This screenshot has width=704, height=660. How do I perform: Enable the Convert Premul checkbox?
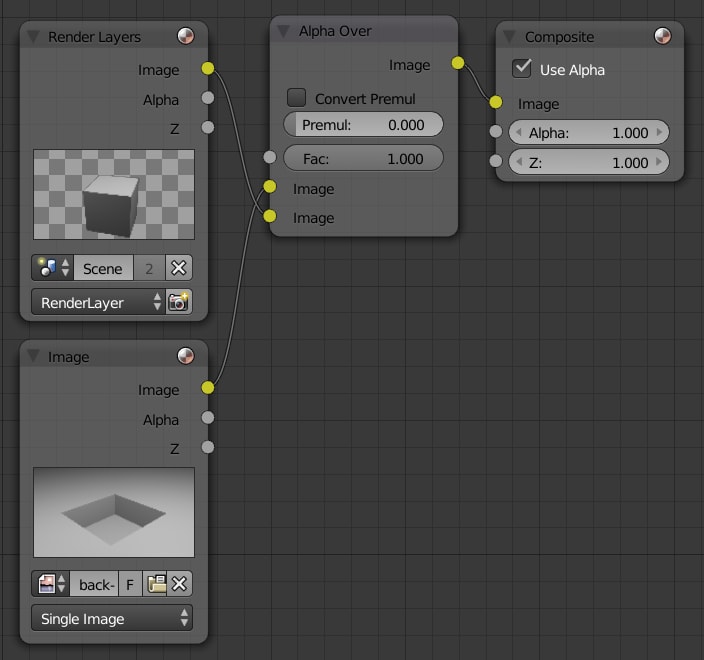(x=296, y=97)
